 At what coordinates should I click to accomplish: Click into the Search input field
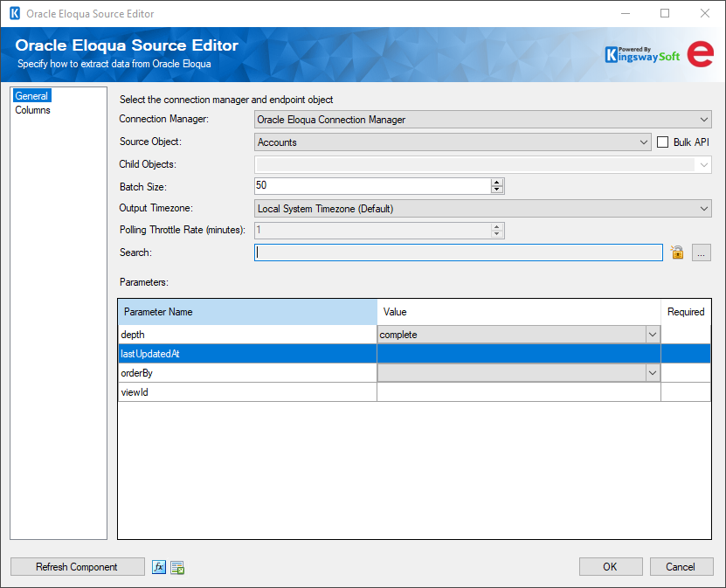pos(459,252)
